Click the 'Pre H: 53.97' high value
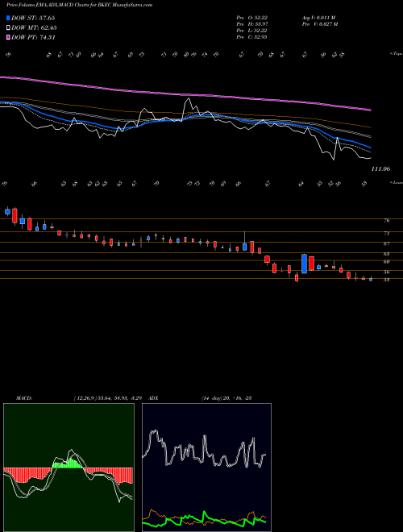The width and height of the screenshot is (403, 532). (251, 24)
